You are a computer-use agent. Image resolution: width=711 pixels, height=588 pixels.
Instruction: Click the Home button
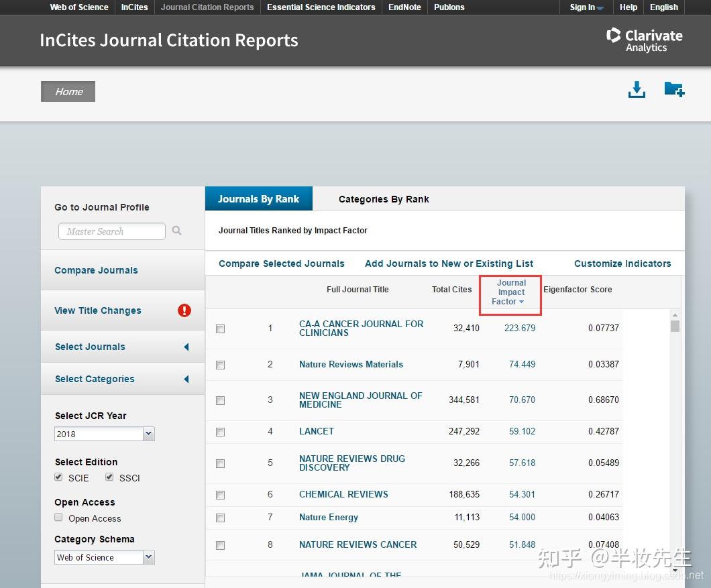pyautogui.click(x=68, y=92)
